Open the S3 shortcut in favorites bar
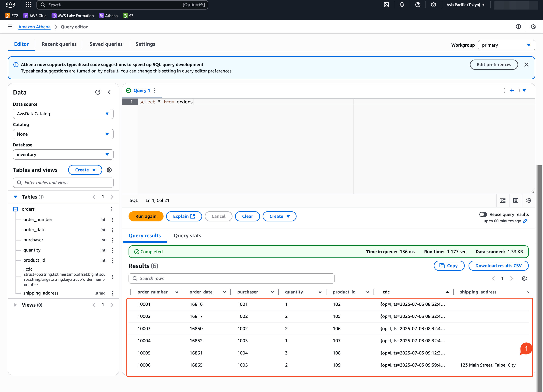 [128, 16]
